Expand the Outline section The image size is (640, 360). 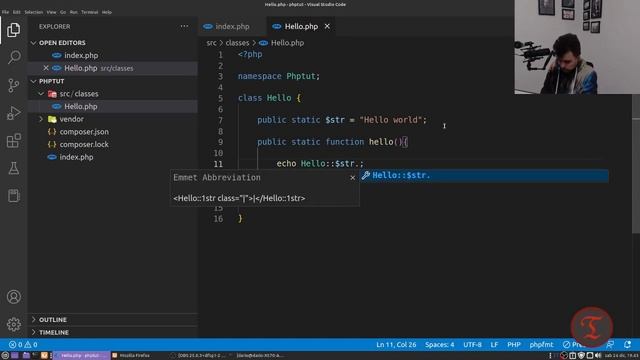pyautogui.click(x=112, y=320)
